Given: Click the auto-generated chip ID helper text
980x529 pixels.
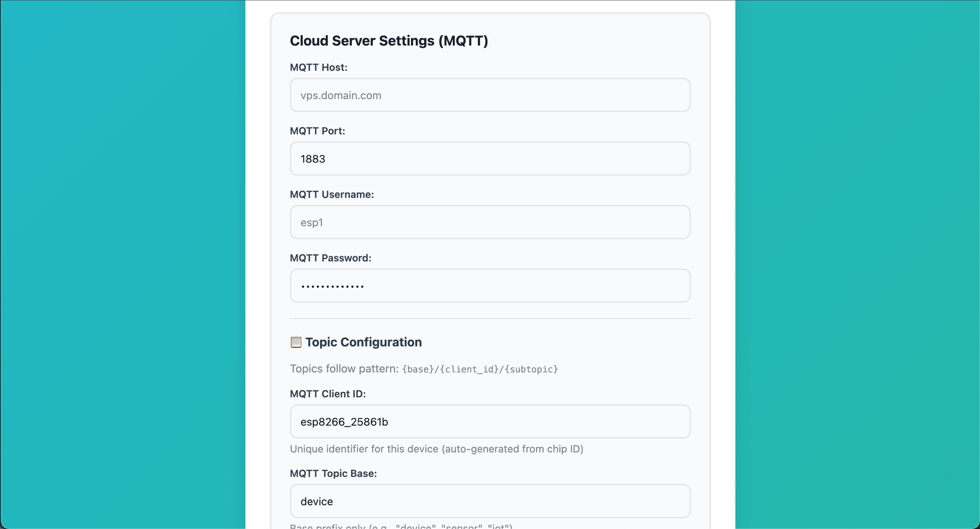Looking at the screenshot, I should (436, 449).
